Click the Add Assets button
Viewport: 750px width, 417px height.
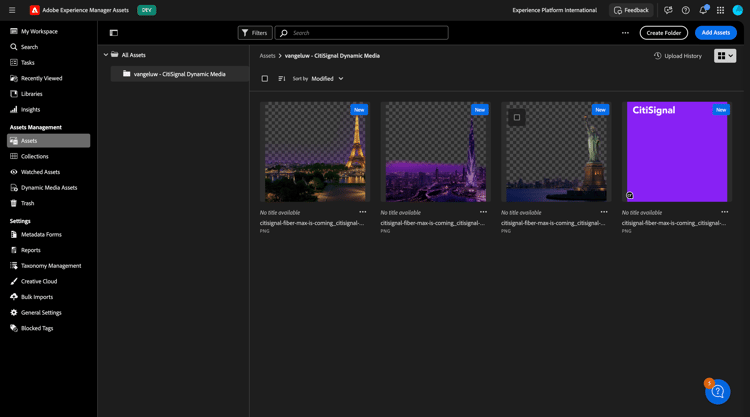click(715, 33)
